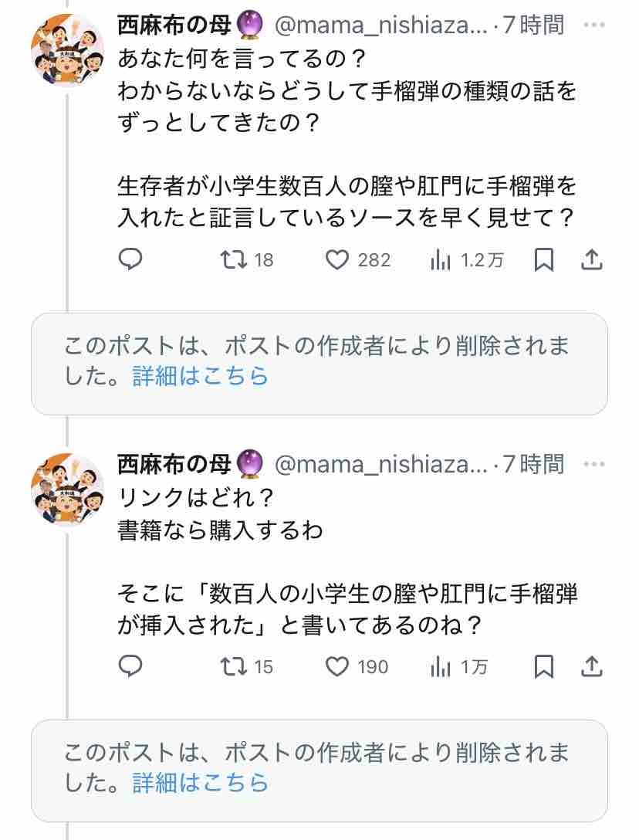Screen dimensions: 639x840
Task: View analytics showing 1万 views
Action: coord(459,667)
